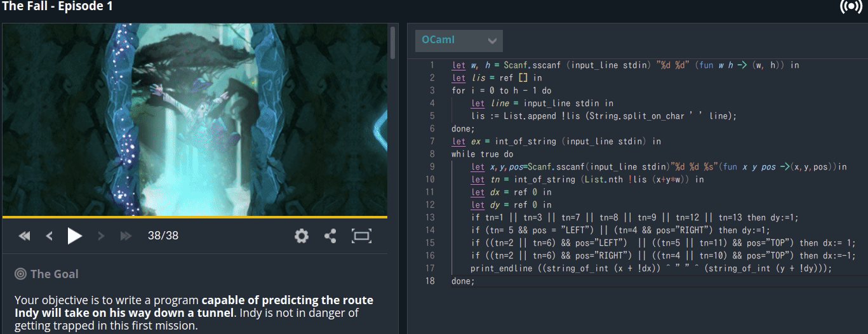Click 'The Goal' heading text
The width and height of the screenshot is (868, 334).
(x=55, y=274)
